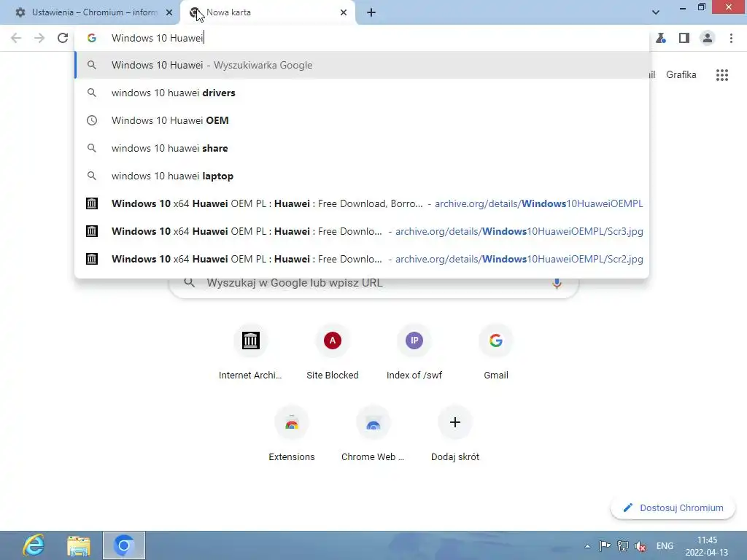Reload the current page

pyautogui.click(x=63, y=38)
